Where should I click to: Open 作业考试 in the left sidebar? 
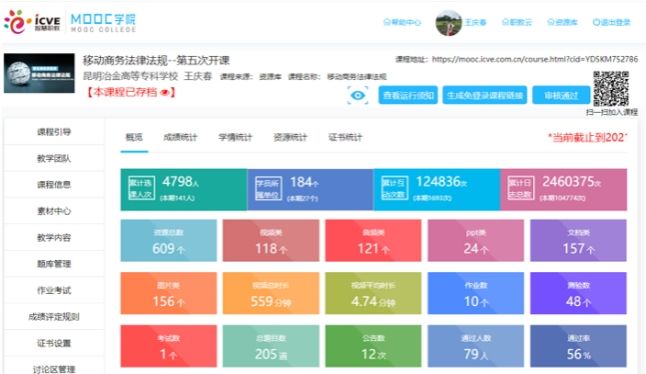54,290
